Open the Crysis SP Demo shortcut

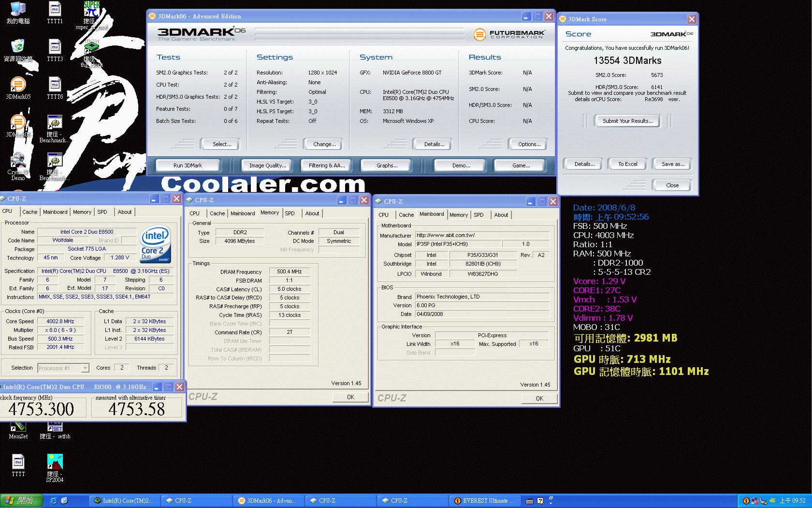(x=18, y=166)
